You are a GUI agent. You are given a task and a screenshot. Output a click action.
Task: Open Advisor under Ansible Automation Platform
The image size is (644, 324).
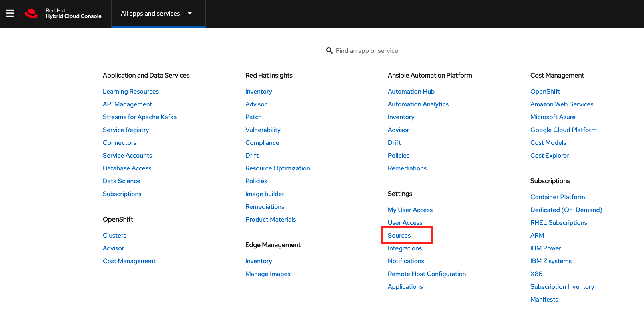(398, 130)
